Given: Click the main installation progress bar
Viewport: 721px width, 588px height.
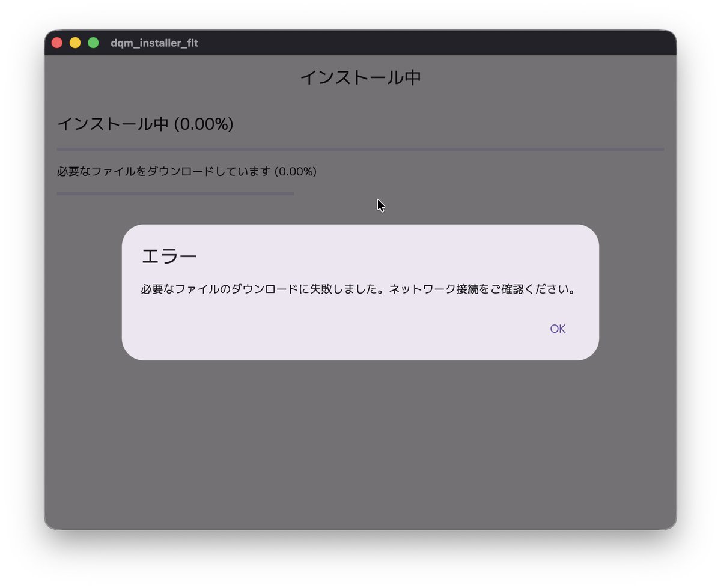Looking at the screenshot, I should click(x=360, y=148).
